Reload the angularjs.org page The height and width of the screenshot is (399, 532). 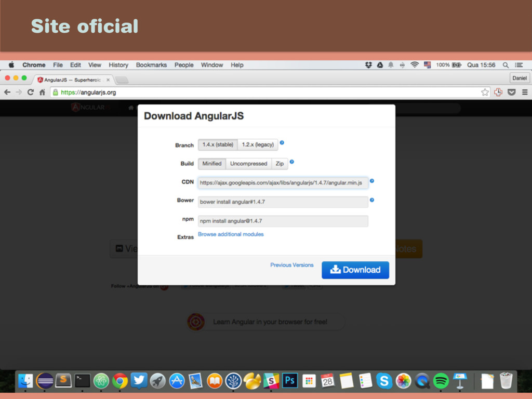(x=31, y=92)
